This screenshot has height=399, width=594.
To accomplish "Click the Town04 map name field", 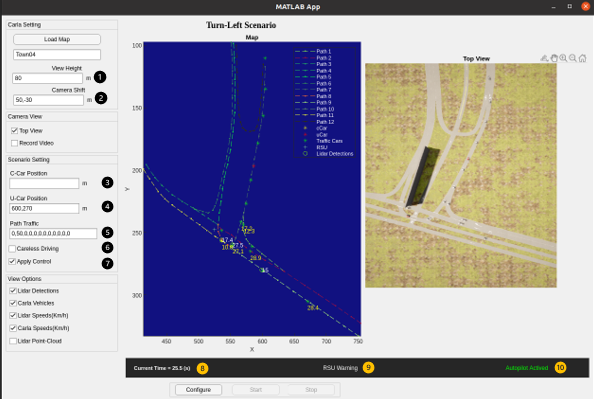I will tap(57, 55).
